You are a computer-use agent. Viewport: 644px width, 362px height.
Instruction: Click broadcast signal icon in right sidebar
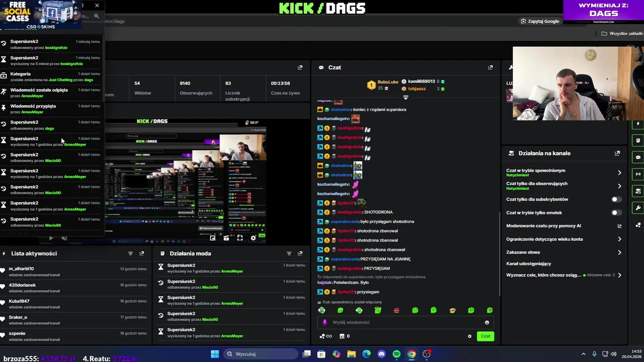coord(638,174)
